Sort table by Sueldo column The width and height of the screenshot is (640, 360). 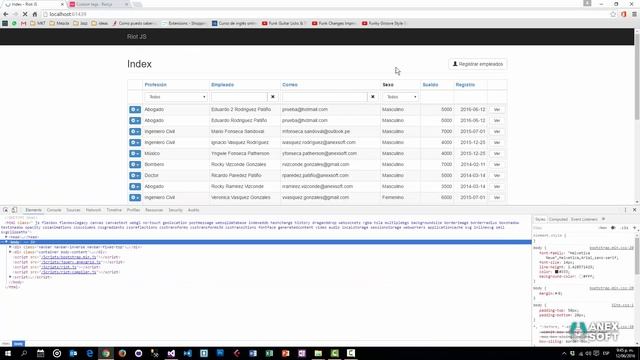tap(430, 85)
